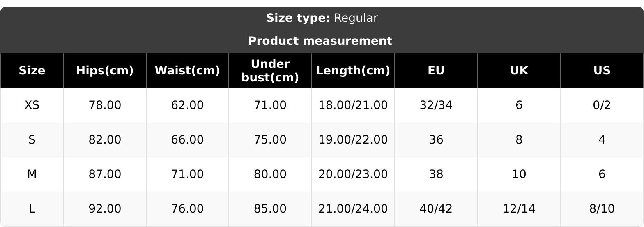644x227 pixels.
Task: Select the Waist(cm) column header
Action: (187, 71)
